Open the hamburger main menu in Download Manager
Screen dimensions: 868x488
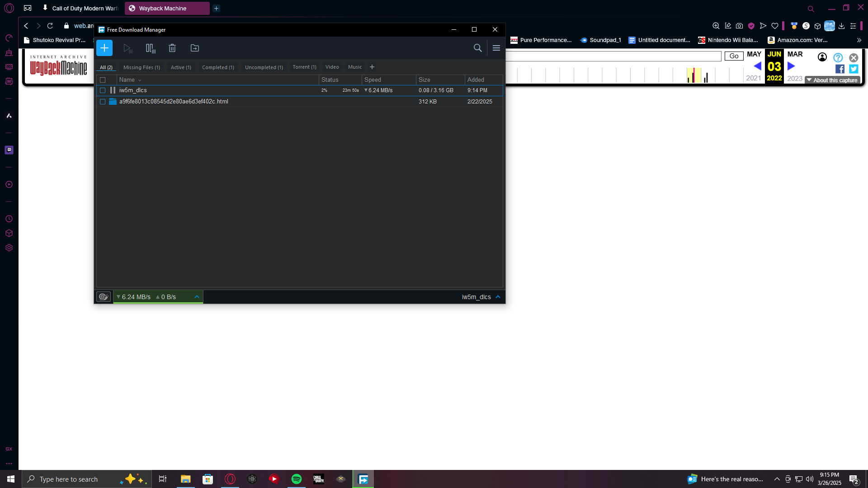pyautogui.click(x=496, y=48)
